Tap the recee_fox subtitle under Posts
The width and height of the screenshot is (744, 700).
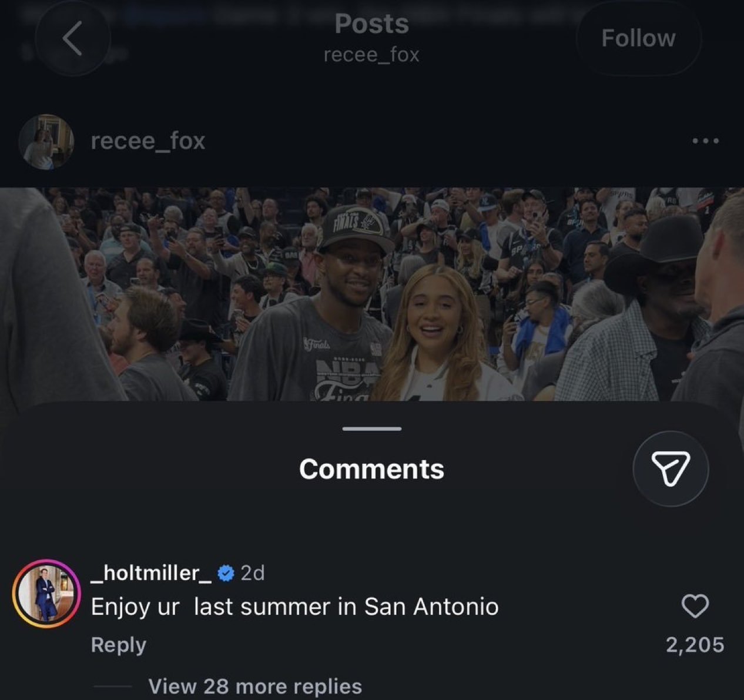click(x=371, y=55)
